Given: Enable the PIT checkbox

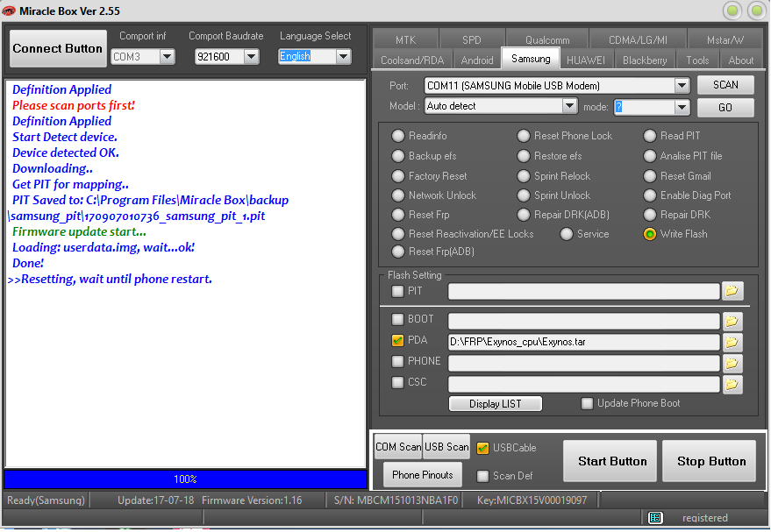Looking at the screenshot, I should click(397, 291).
